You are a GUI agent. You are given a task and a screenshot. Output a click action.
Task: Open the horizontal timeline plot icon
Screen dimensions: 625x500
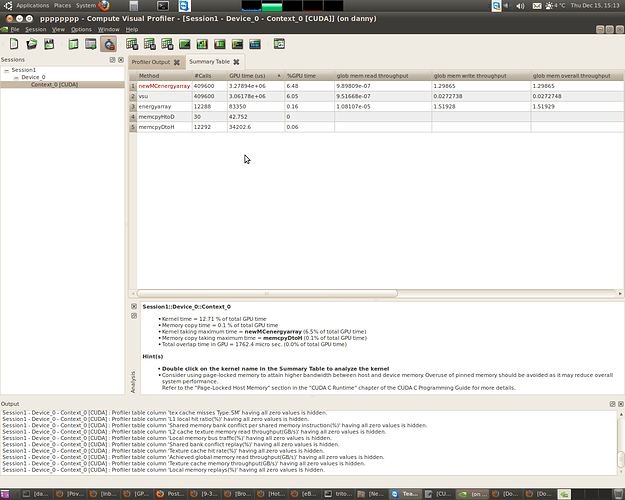point(237,44)
